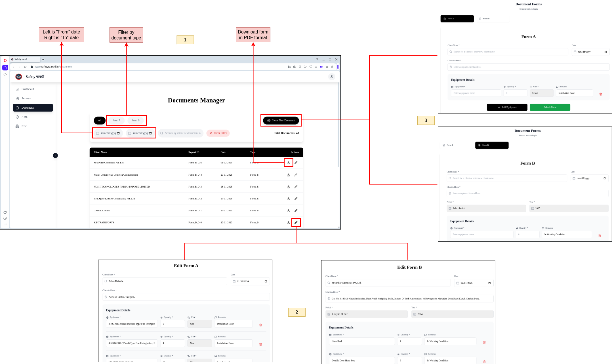Click the Clear Filter option
This screenshot has width=612, height=364.
click(x=218, y=133)
